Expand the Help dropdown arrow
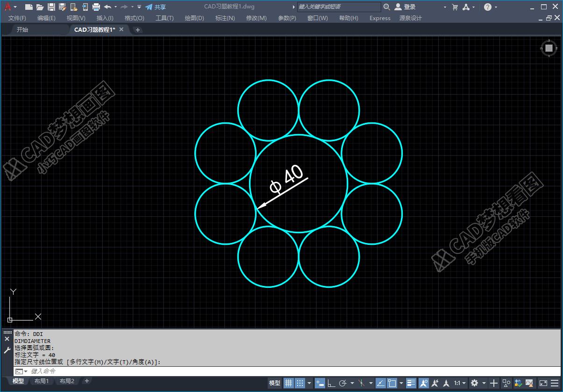Image resolution: width=563 pixels, height=392 pixels. [496, 7]
